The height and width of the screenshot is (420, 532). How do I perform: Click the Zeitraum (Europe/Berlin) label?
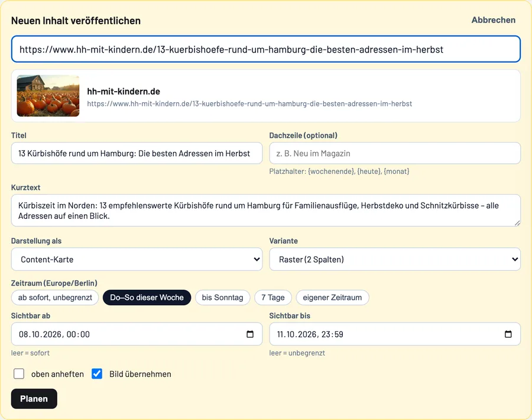54,283
